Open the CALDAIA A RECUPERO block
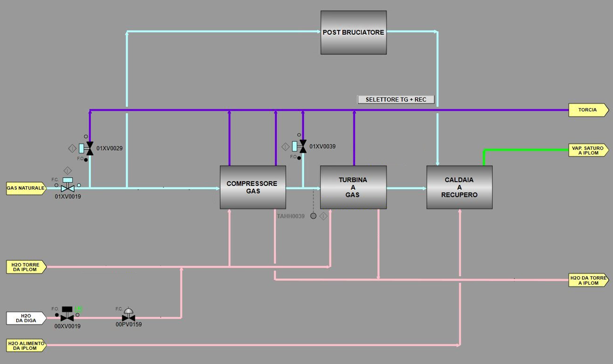Screen dimensions: 613x364 point(459,187)
